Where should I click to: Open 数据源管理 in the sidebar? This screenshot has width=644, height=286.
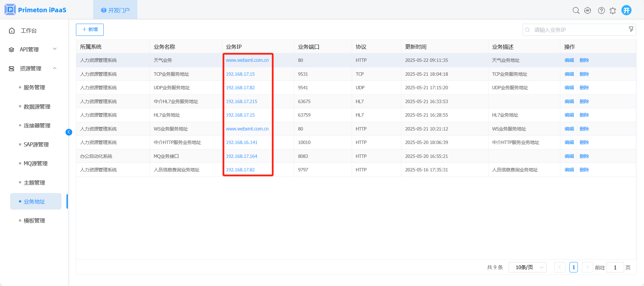(37, 106)
